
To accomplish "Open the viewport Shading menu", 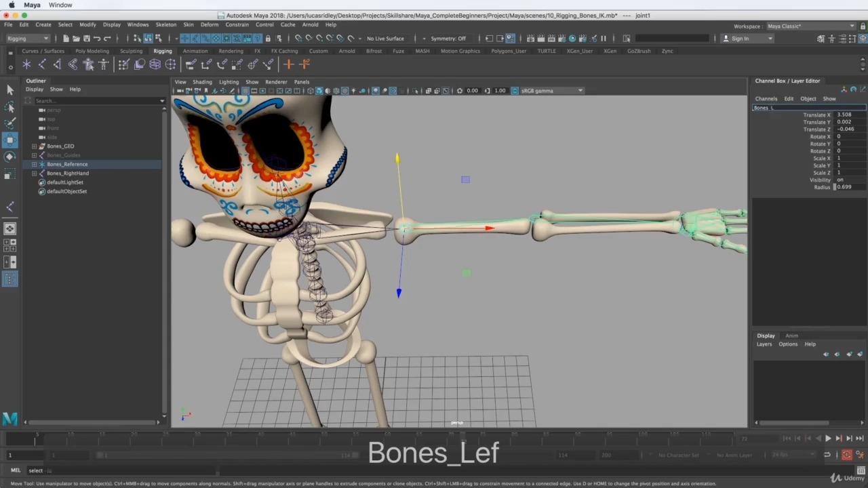I will tap(202, 81).
